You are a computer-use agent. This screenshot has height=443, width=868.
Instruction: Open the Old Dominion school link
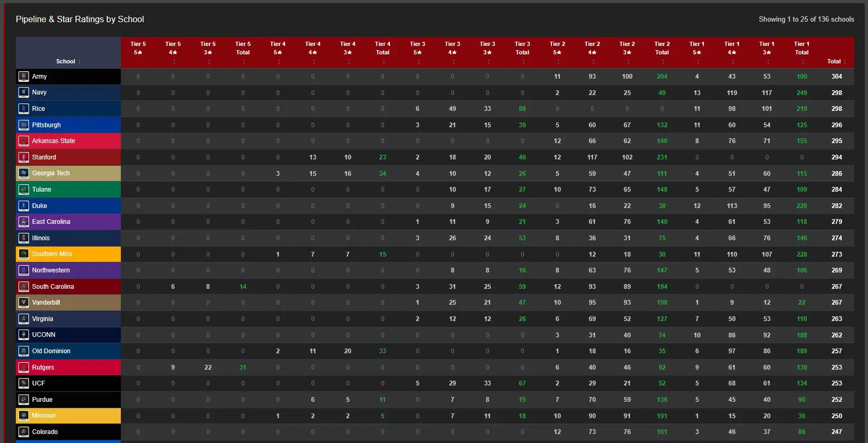click(51, 351)
